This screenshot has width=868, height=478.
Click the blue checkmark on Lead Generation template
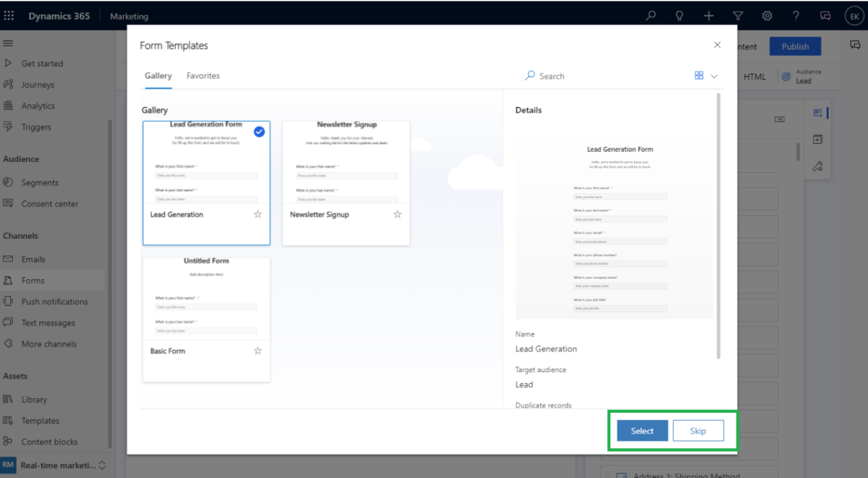[259, 132]
